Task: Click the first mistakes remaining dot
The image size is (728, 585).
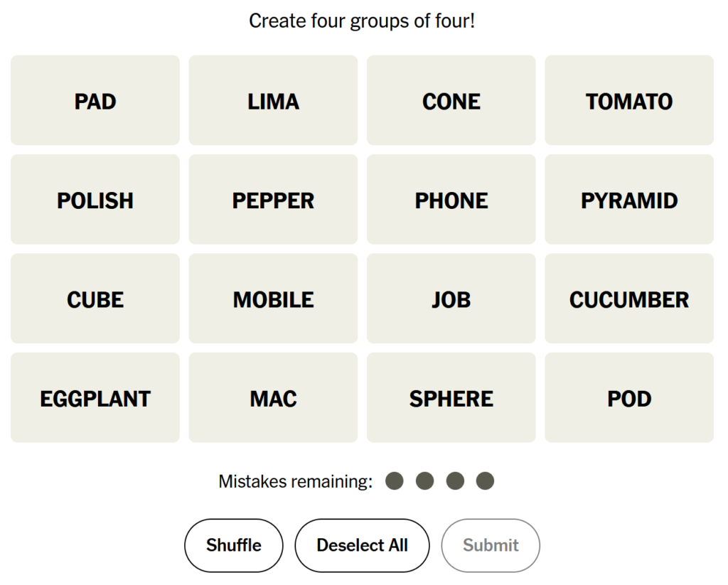Action: 395,481
